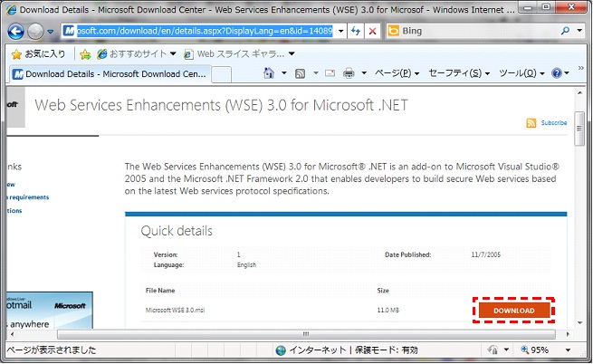Click the browser Back button

click(16, 31)
